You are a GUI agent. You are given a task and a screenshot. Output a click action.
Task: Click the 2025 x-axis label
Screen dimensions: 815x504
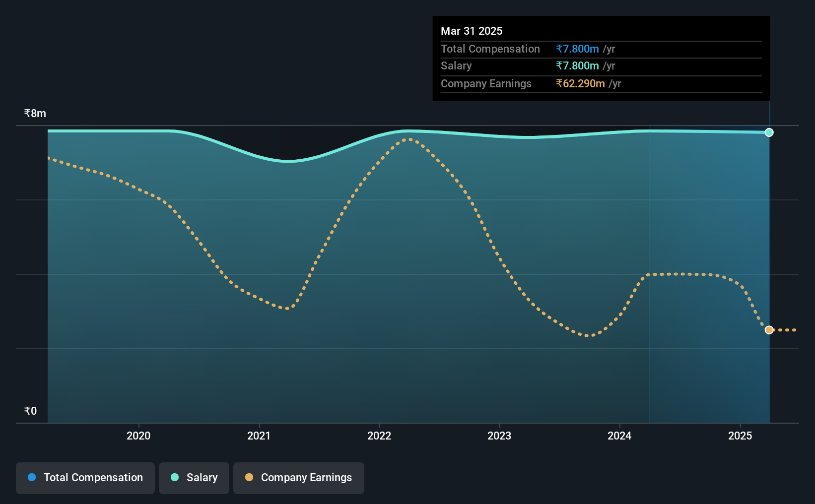point(740,436)
